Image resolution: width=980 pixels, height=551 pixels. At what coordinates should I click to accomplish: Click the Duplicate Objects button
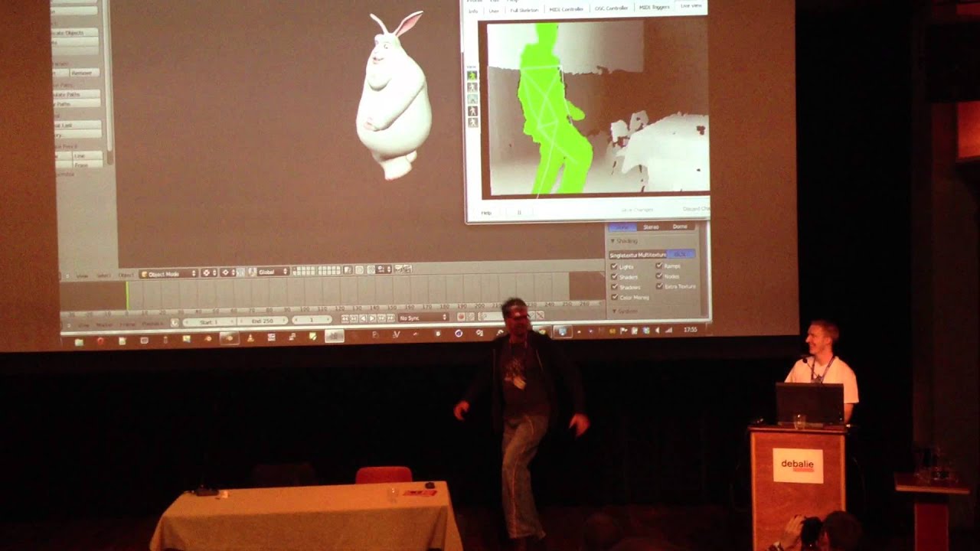[x=75, y=33]
